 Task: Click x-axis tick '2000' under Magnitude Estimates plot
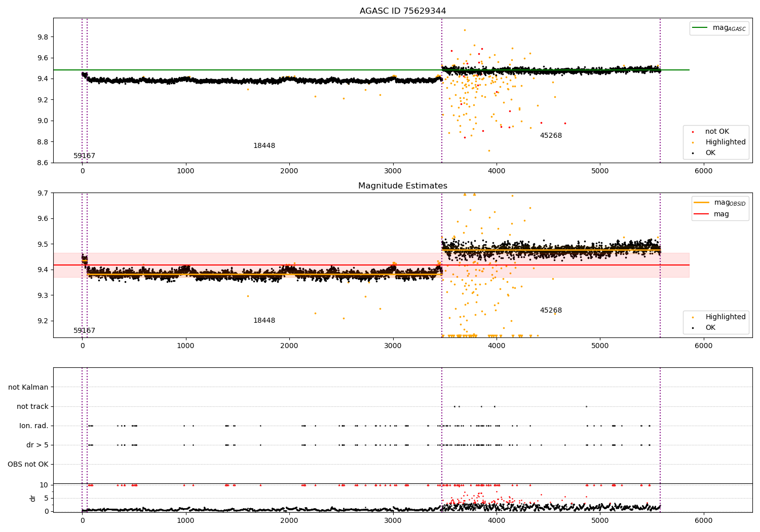coord(289,346)
